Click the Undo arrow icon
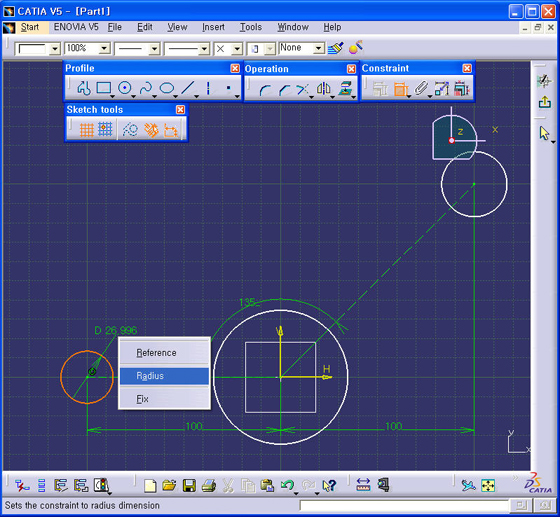Screen dimensions: 560x517 coord(287,485)
